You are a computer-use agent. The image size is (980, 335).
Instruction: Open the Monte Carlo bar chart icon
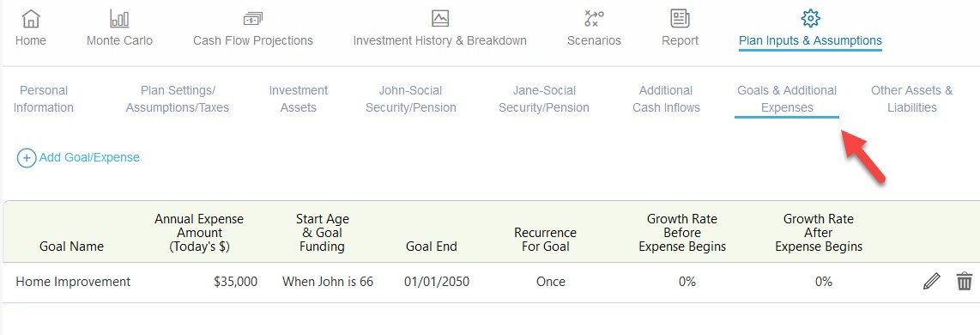[x=119, y=18]
